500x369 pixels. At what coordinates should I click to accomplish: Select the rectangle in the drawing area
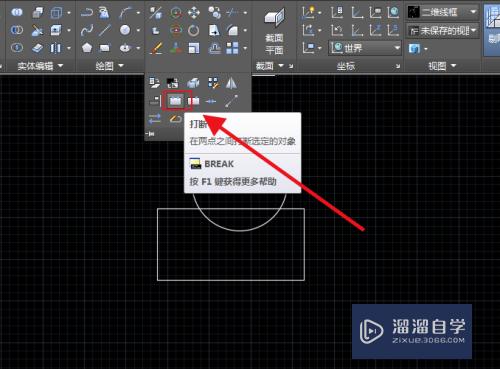pos(231,280)
